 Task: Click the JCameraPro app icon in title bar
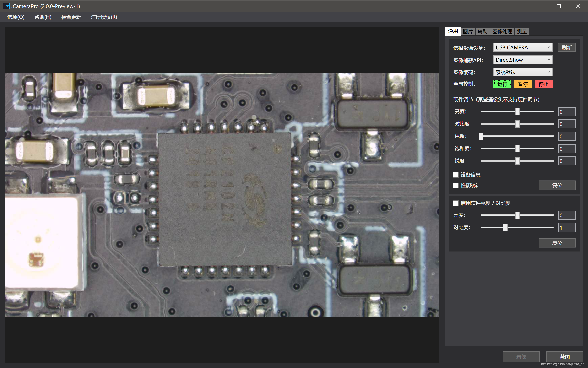[x=6, y=6]
